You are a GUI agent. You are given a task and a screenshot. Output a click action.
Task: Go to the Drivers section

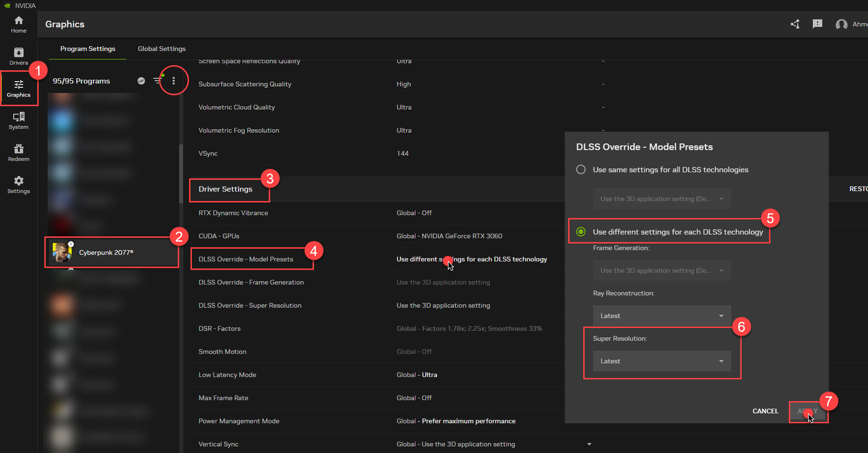pyautogui.click(x=18, y=56)
